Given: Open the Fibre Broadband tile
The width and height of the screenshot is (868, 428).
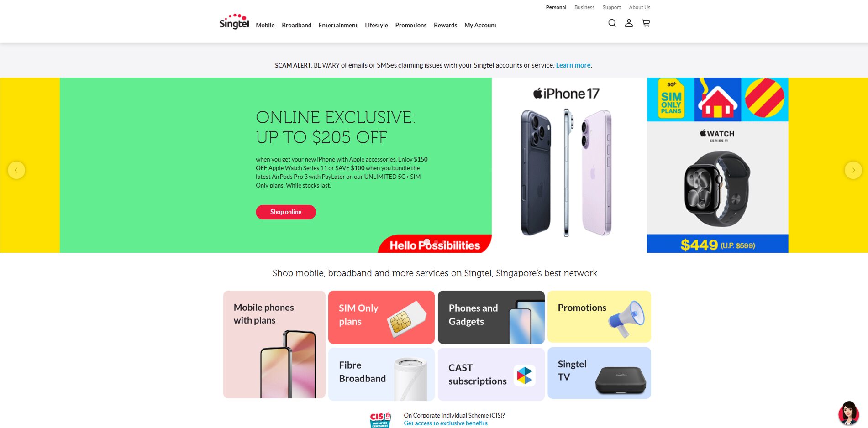Looking at the screenshot, I should point(381,374).
